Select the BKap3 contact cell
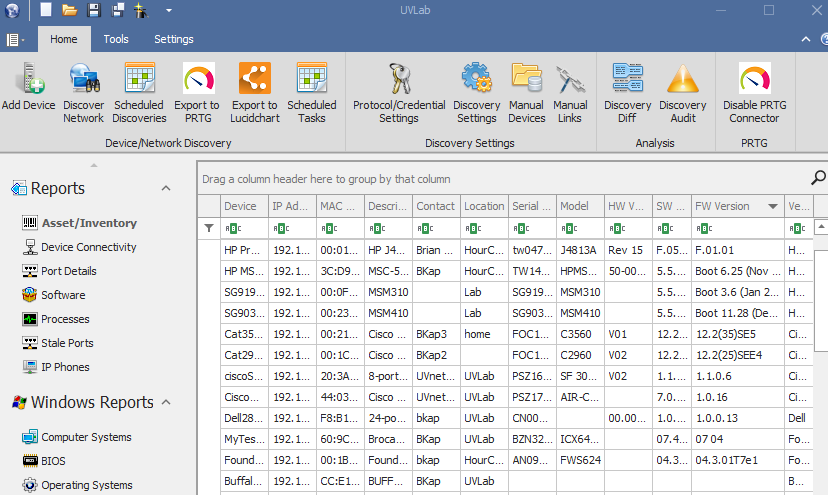The image size is (828, 495). click(436, 334)
